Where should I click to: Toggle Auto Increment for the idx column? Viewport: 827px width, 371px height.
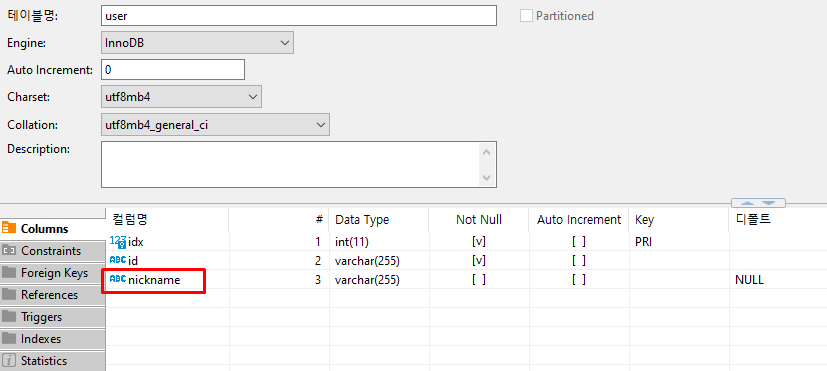(579, 242)
